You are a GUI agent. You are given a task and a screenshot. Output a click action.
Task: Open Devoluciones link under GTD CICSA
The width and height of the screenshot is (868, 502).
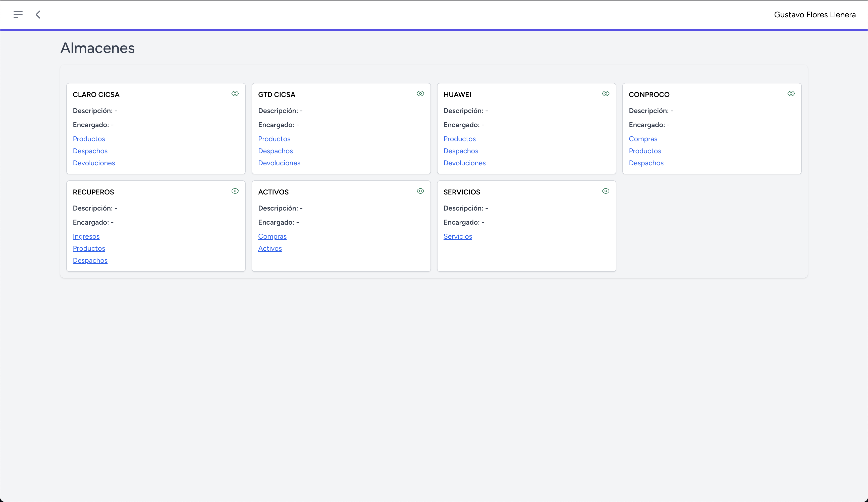point(279,163)
